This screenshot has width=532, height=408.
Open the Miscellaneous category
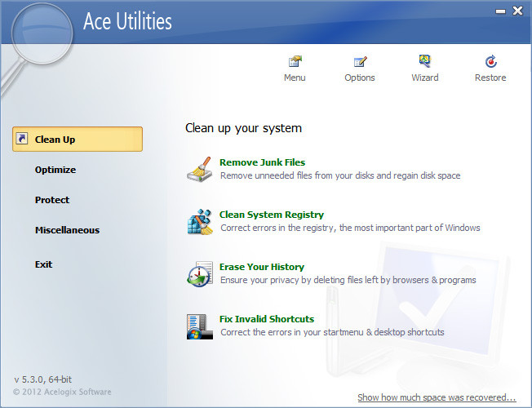click(67, 230)
